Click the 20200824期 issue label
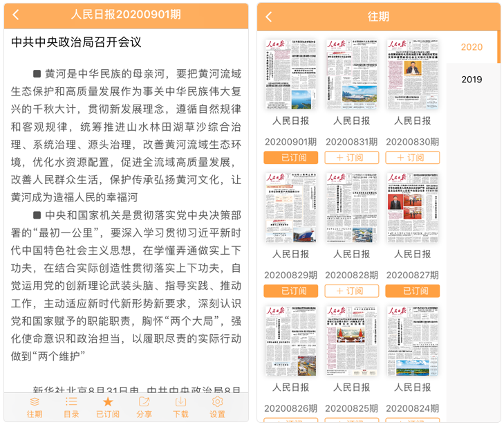The width and height of the screenshot is (504, 427). click(x=412, y=408)
